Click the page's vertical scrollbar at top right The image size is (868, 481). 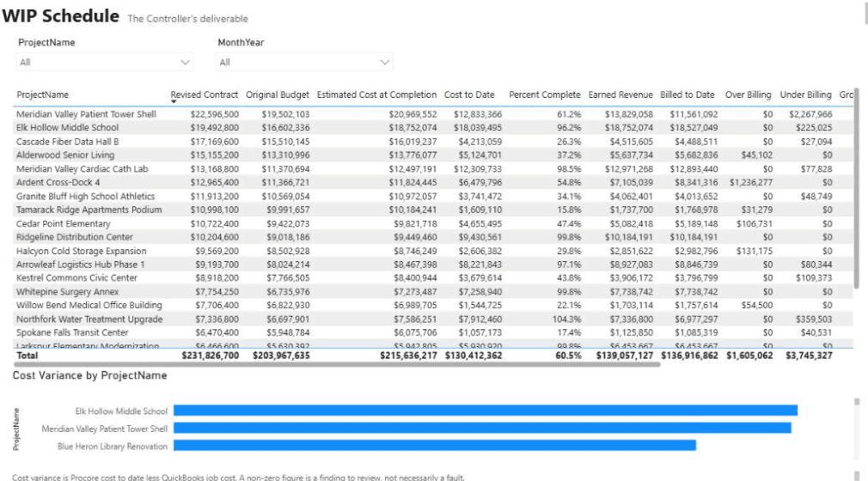(865, 12)
